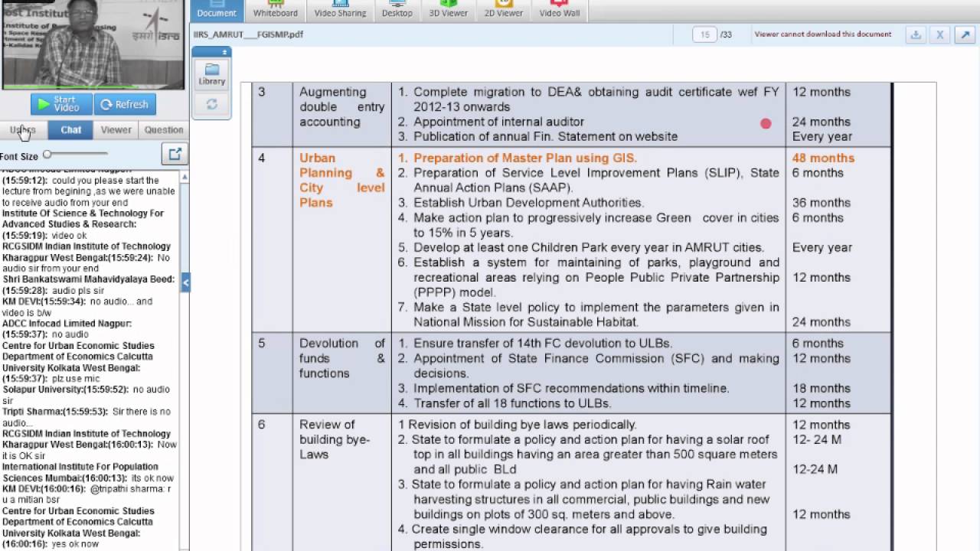The height and width of the screenshot is (551, 980).
Task: Select the Question tab
Action: [x=164, y=130]
